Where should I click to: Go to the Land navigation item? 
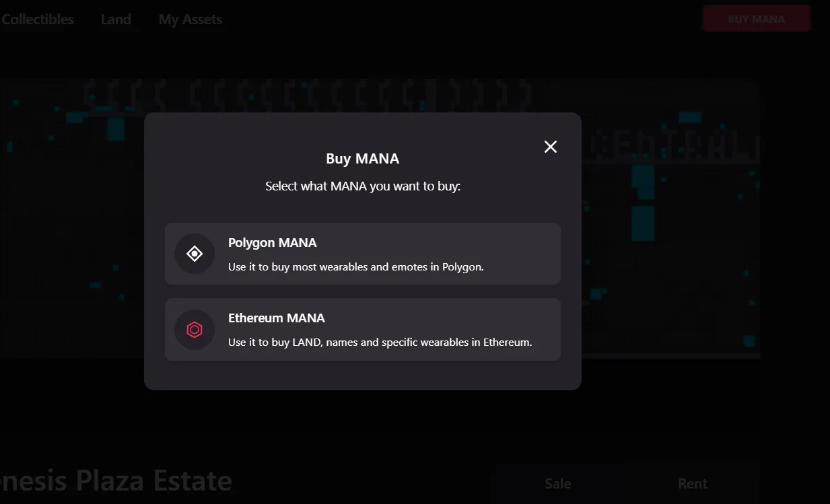[116, 20]
